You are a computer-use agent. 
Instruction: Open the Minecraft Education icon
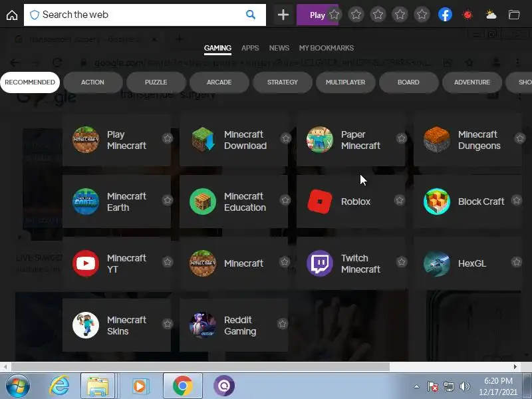(203, 201)
